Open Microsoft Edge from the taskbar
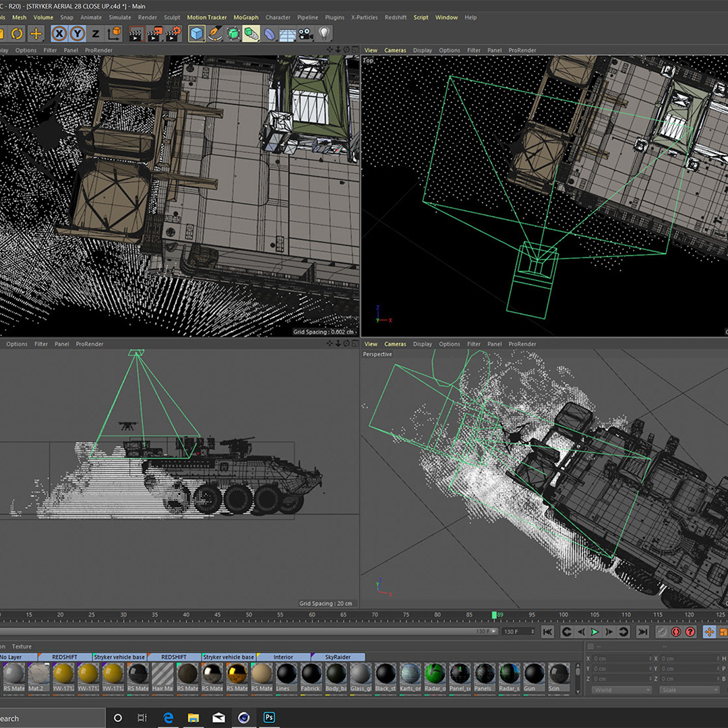The height and width of the screenshot is (728, 728). (x=168, y=718)
